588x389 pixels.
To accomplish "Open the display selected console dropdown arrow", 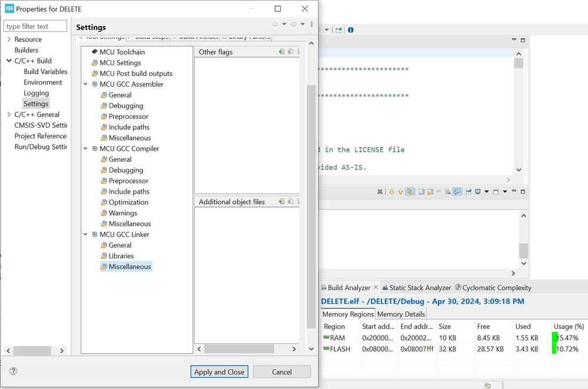I will (487, 192).
